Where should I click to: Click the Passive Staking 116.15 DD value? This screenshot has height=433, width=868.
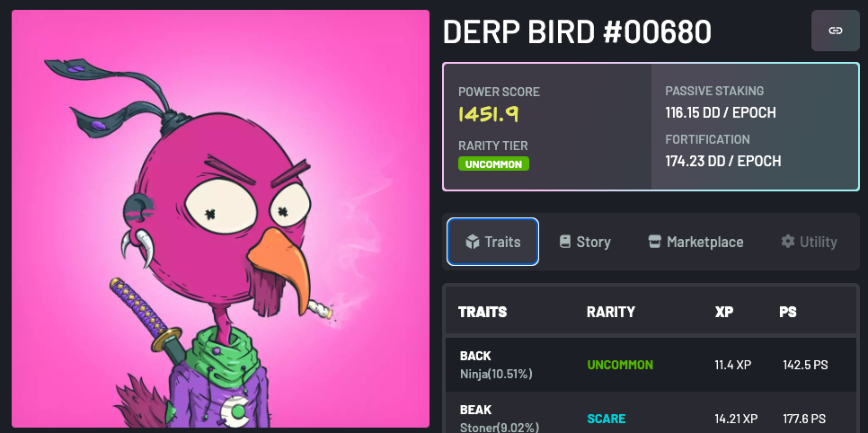[x=721, y=113]
